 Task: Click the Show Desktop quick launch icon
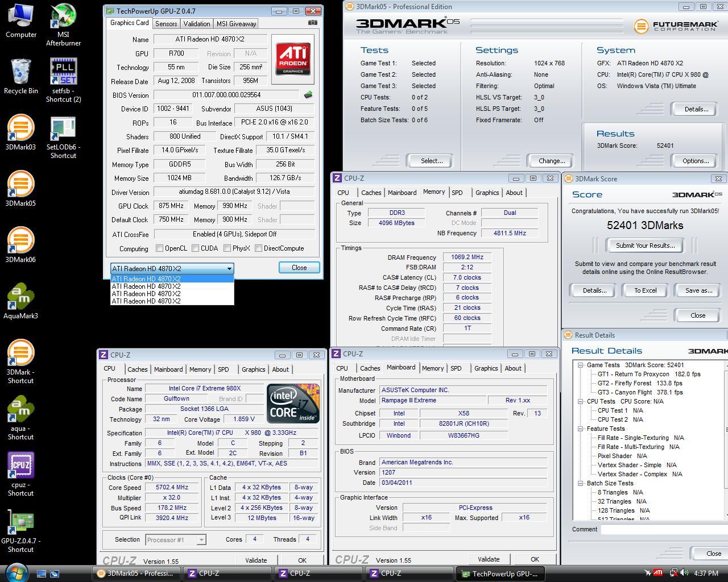coord(42,573)
